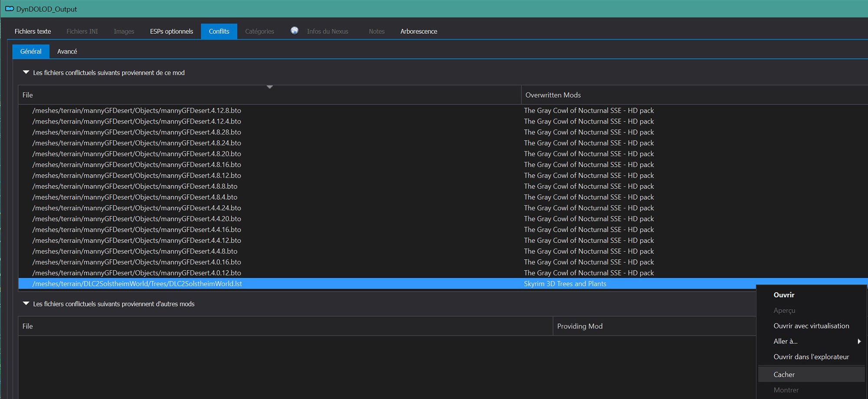Select file mannyGFDesert.4.4.20.bto
The height and width of the screenshot is (399, 868).
[137, 219]
